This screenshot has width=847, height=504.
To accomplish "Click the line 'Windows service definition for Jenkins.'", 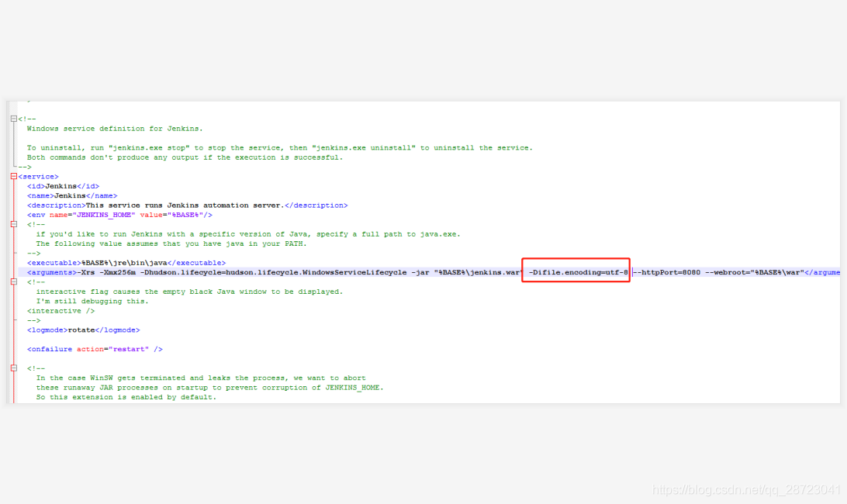I will (115, 129).
